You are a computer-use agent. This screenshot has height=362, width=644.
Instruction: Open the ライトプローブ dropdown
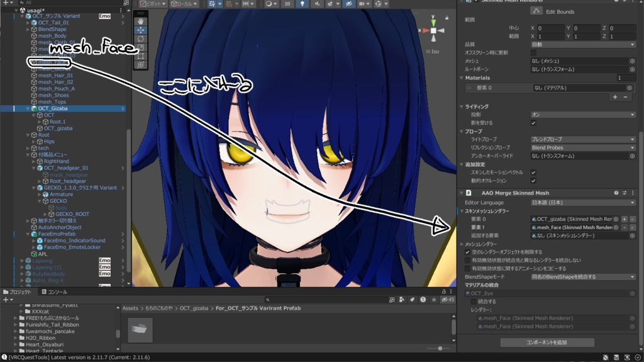(583, 140)
